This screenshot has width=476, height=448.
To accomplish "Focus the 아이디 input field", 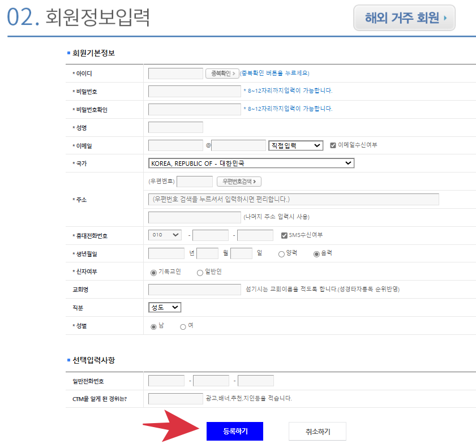I will point(175,74).
